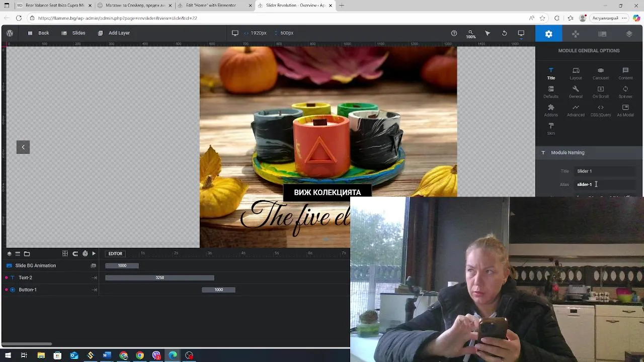
Task: Select 'The five el' text layer on canvas
Action: (295, 218)
